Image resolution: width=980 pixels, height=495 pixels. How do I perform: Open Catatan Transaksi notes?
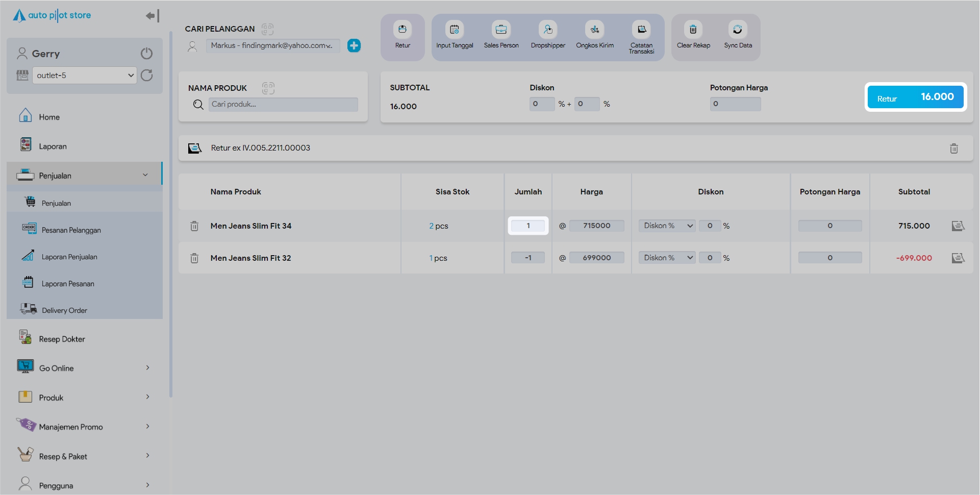641,30
